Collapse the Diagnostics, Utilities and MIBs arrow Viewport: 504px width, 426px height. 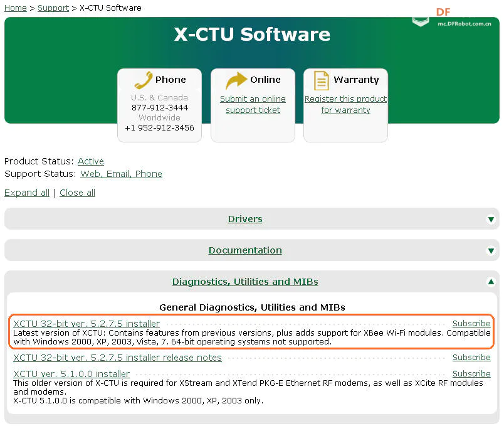(x=491, y=282)
